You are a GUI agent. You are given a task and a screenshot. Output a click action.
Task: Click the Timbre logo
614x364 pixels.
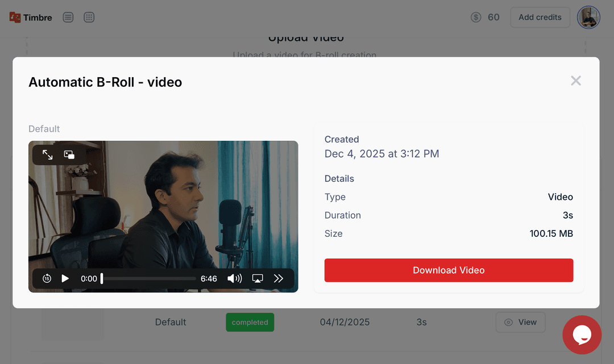(x=30, y=17)
